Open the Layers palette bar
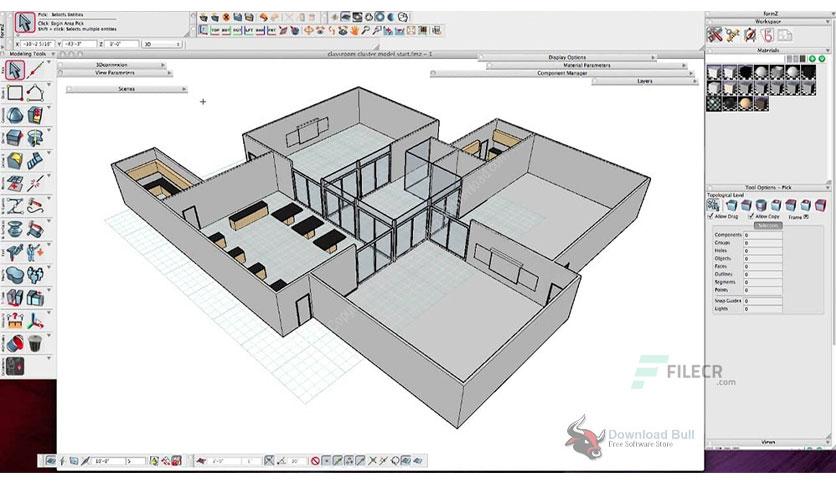This screenshot has width=836, height=484. 645,81
